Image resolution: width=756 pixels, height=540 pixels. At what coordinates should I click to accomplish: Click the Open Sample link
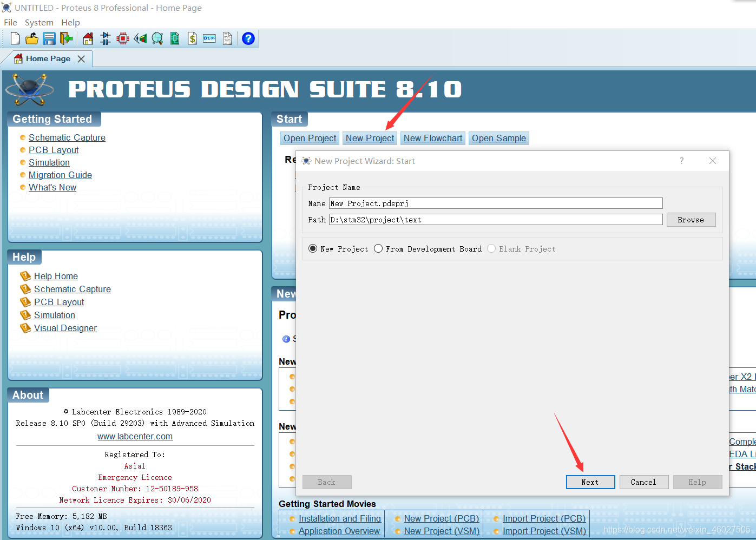pos(499,138)
